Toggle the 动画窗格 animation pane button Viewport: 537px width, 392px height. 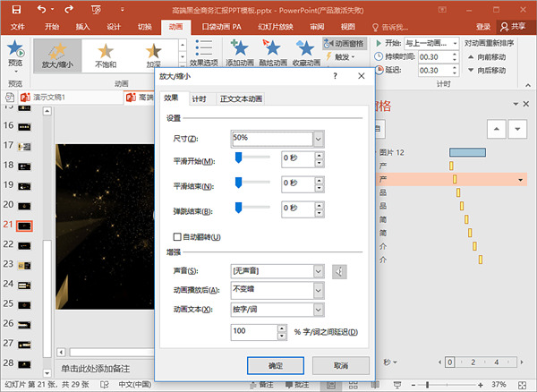pos(345,44)
